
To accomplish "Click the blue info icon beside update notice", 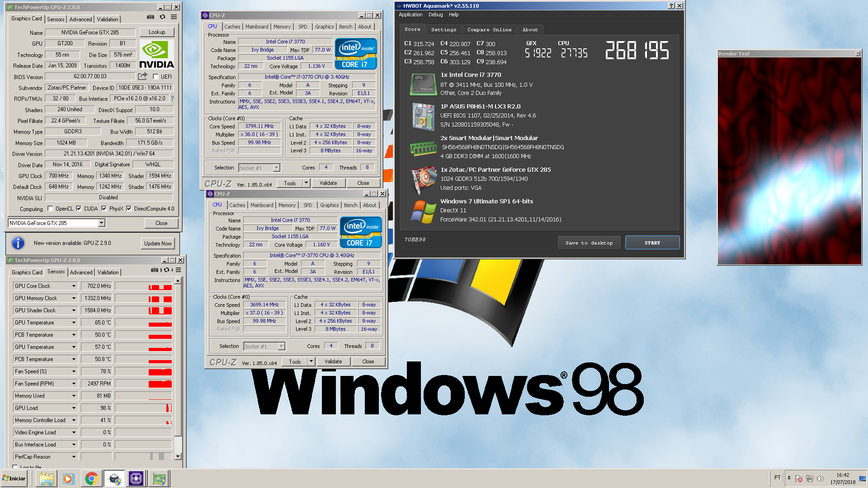I will (18, 243).
